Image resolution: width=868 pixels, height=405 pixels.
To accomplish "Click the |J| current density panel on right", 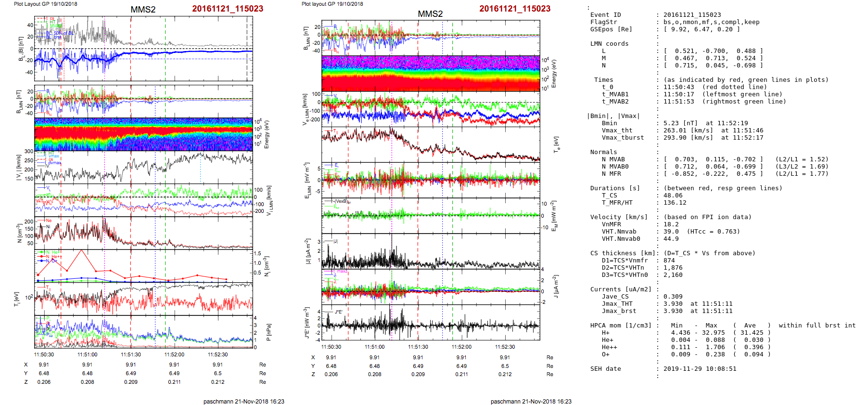I will [431, 251].
